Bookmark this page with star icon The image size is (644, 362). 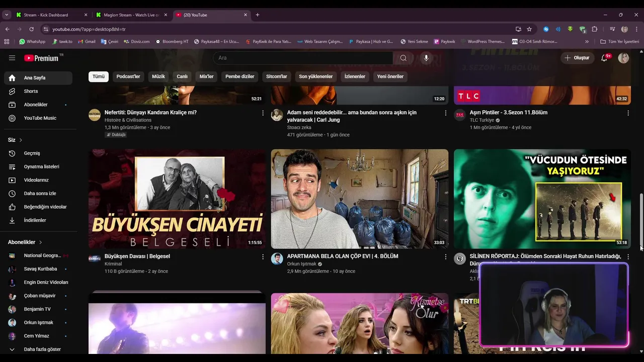pos(529,29)
